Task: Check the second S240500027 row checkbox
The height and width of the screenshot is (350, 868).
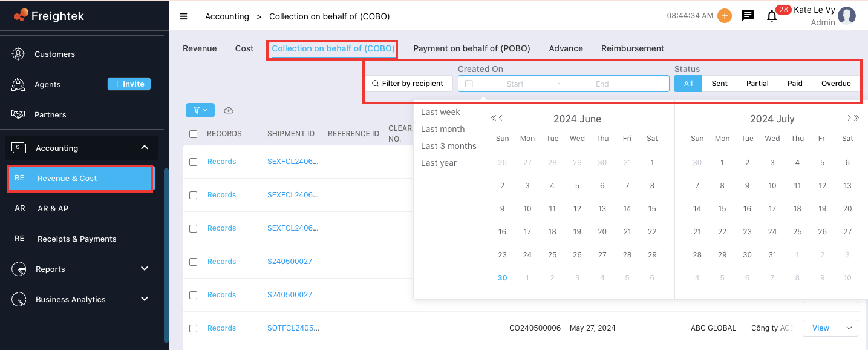Action: coord(193,295)
